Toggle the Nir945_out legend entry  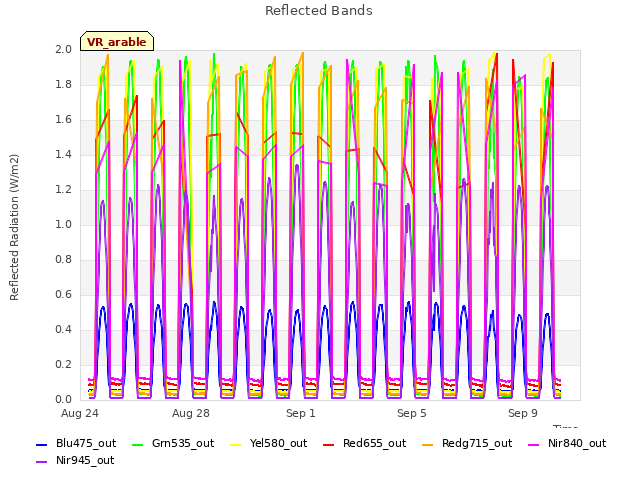[75, 461]
